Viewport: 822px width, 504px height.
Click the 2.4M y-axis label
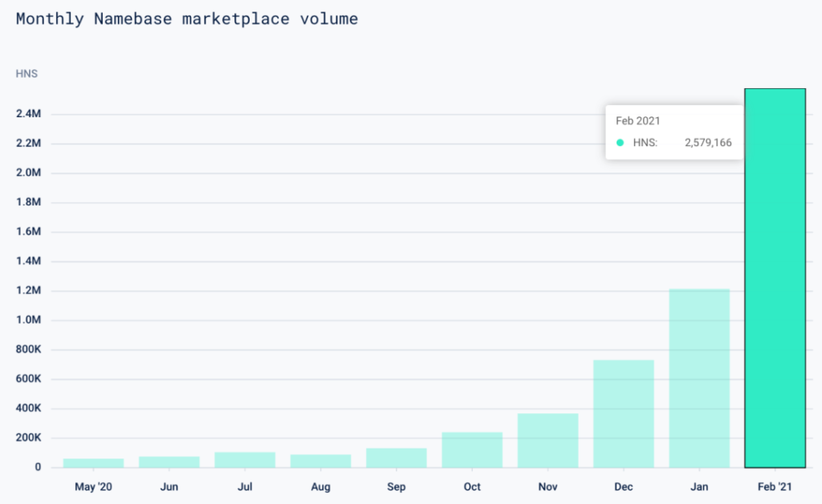click(x=28, y=114)
